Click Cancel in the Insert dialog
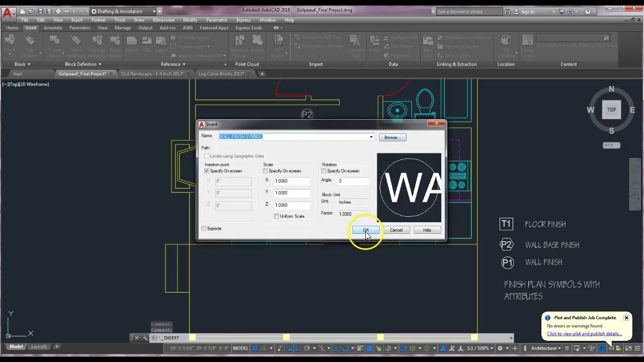 click(x=396, y=230)
